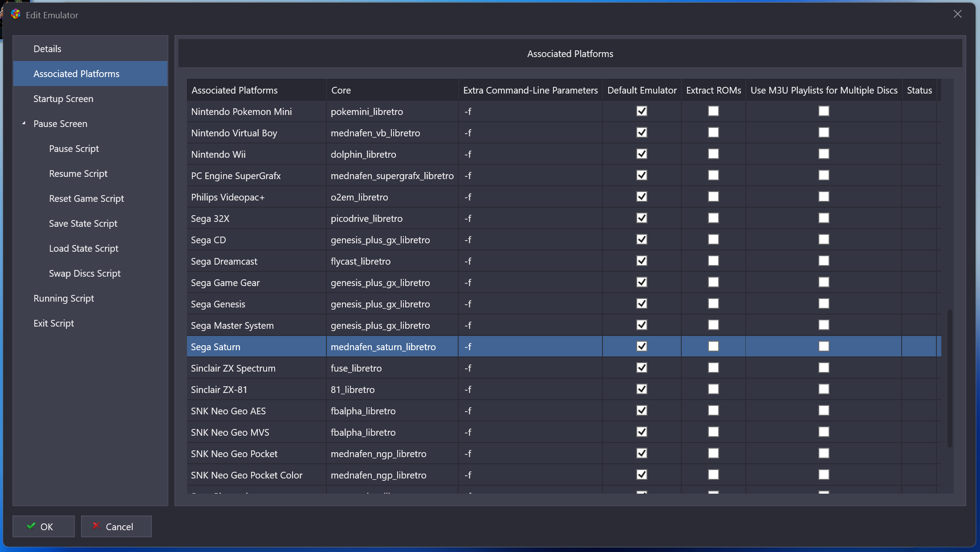Viewport: 980px width, 552px height.
Task: Open the Pause Screen section
Action: (x=90, y=123)
